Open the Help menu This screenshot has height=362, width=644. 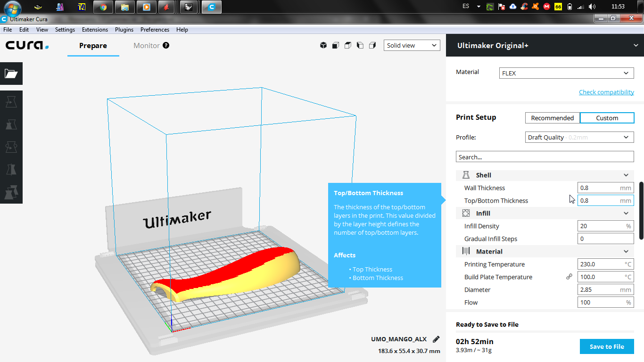coord(182,29)
